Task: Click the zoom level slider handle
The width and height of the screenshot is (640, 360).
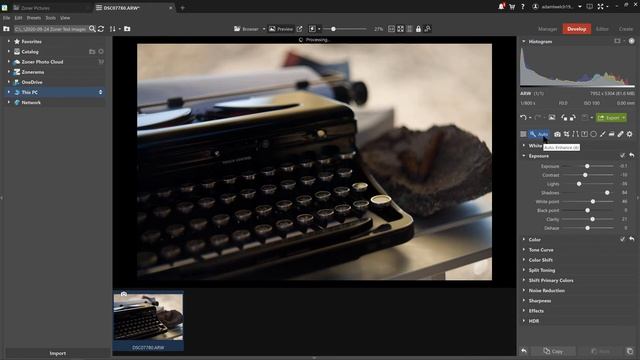Action: [333, 29]
